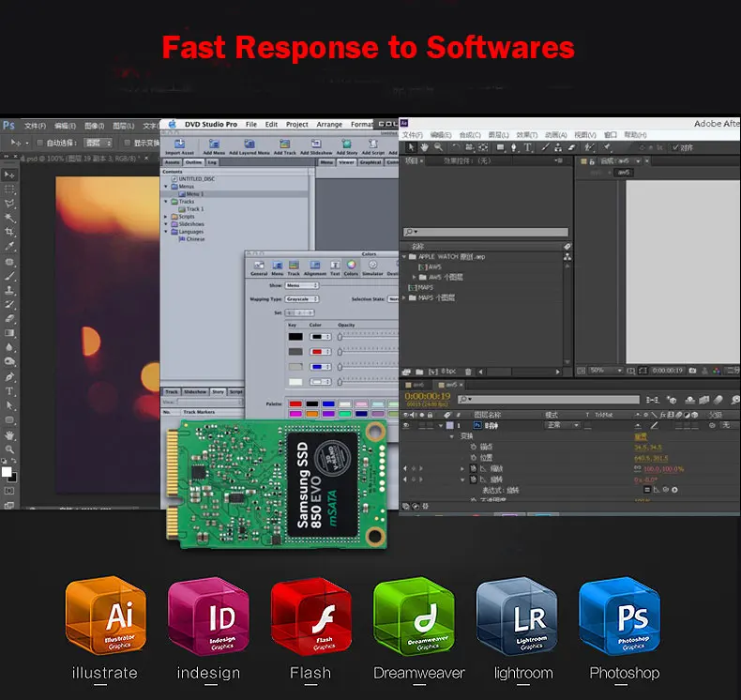Click 重置 link in After Effects transform row
The width and height of the screenshot is (741, 700).
641,436
